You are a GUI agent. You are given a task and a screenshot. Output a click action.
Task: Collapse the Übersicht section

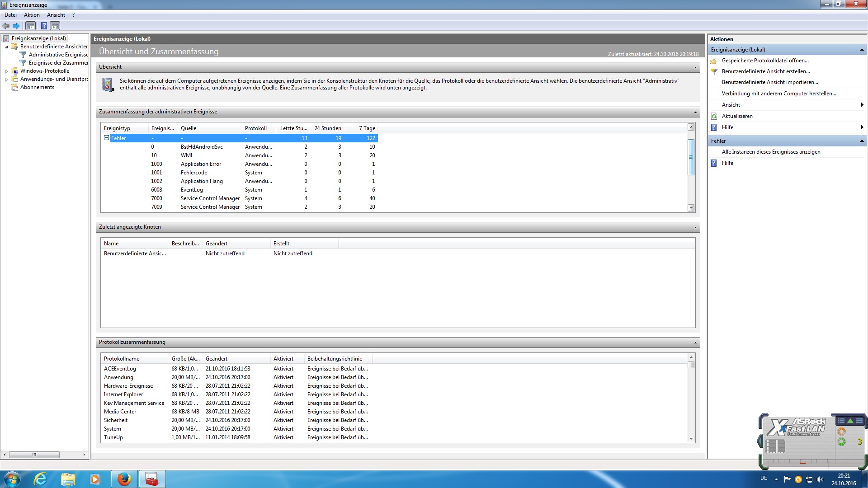point(695,67)
